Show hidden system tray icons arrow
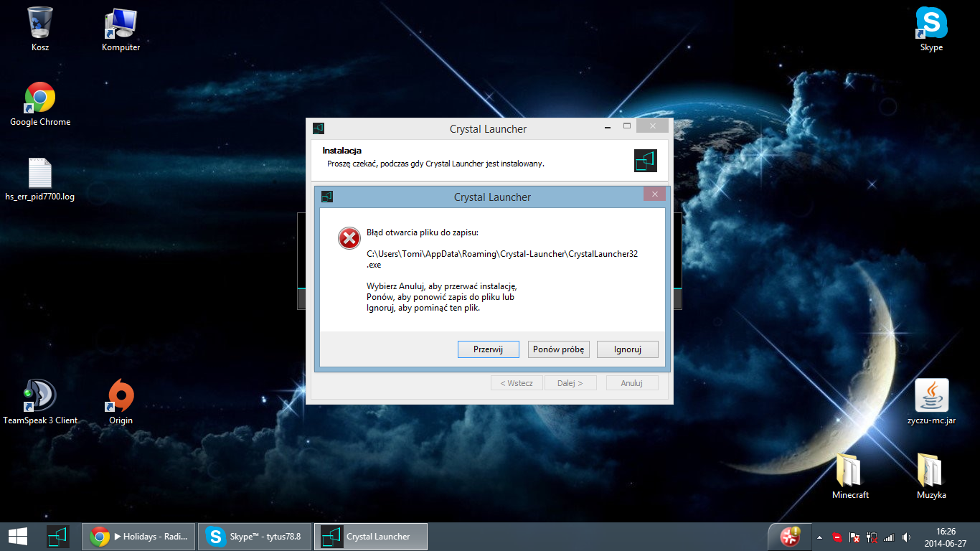980x551 pixels. click(819, 537)
